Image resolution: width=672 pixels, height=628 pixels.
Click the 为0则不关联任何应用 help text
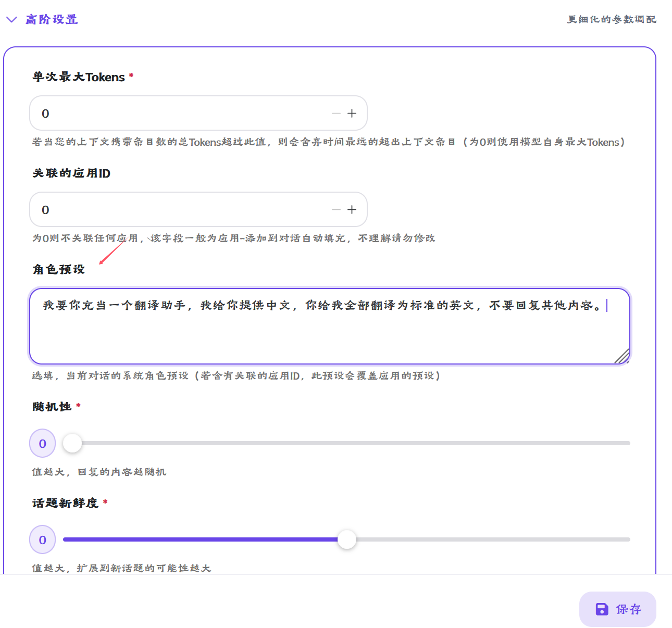click(x=233, y=238)
